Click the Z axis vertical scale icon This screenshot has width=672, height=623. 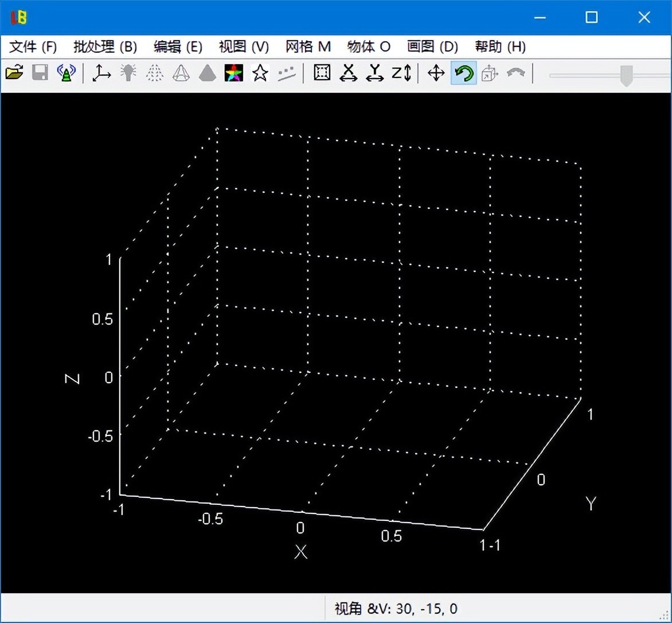click(401, 73)
